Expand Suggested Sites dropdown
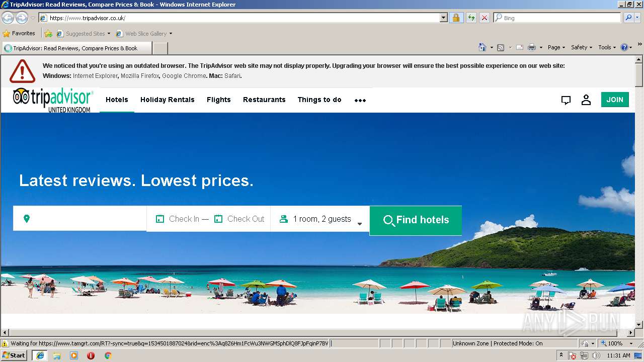Screen dimensions: 644x362 click(109, 34)
